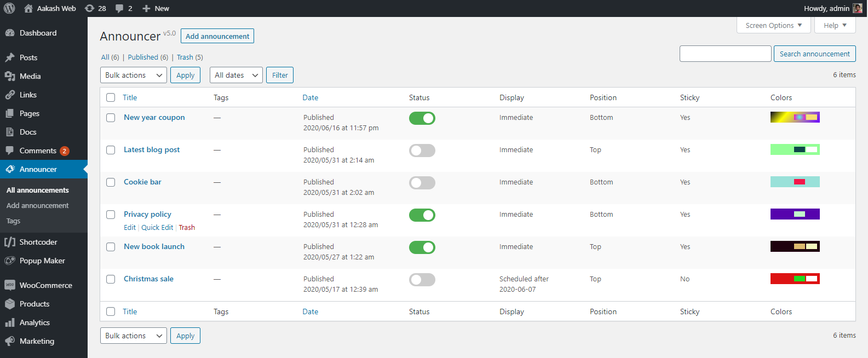Expand the All dates filter dropdown
Image resolution: width=868 pixels, height=358 pixels.
click(236, 75)
